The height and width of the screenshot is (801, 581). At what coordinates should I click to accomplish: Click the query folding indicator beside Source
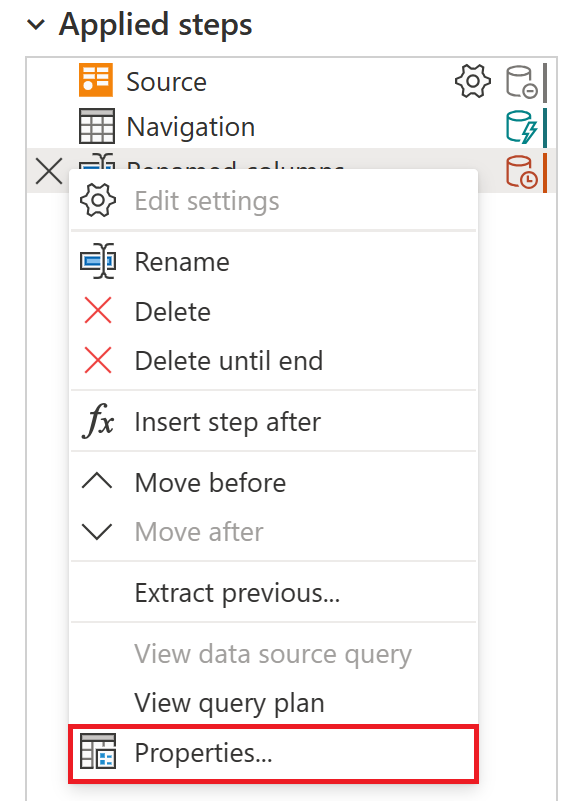pos(523,82)
